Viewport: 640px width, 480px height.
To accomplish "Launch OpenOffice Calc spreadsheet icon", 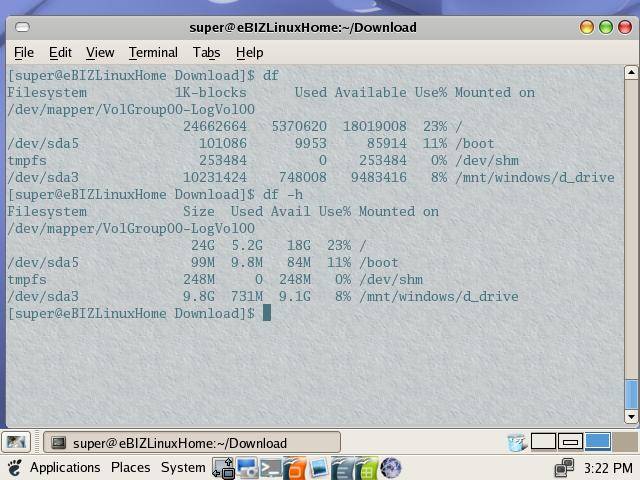I will pyautogui.click(x=367, y=468).
